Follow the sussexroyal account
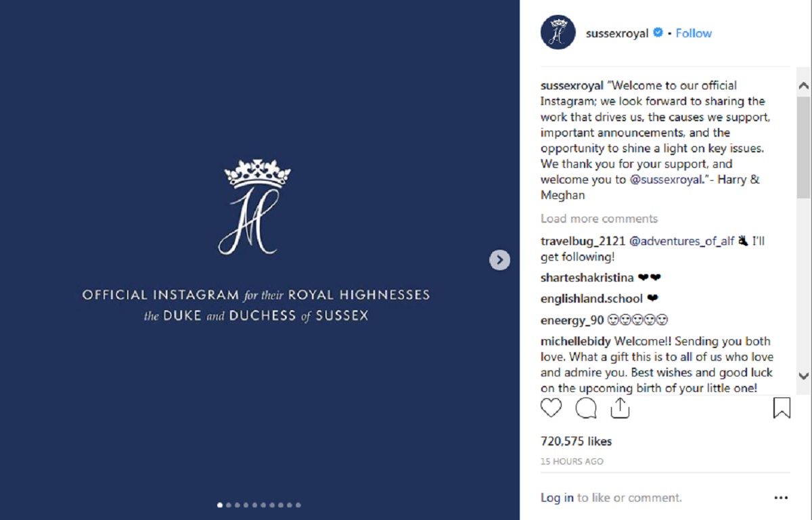The width and height of the screenshot is (812, 520). pyautogui.click(x=694, y=33)
